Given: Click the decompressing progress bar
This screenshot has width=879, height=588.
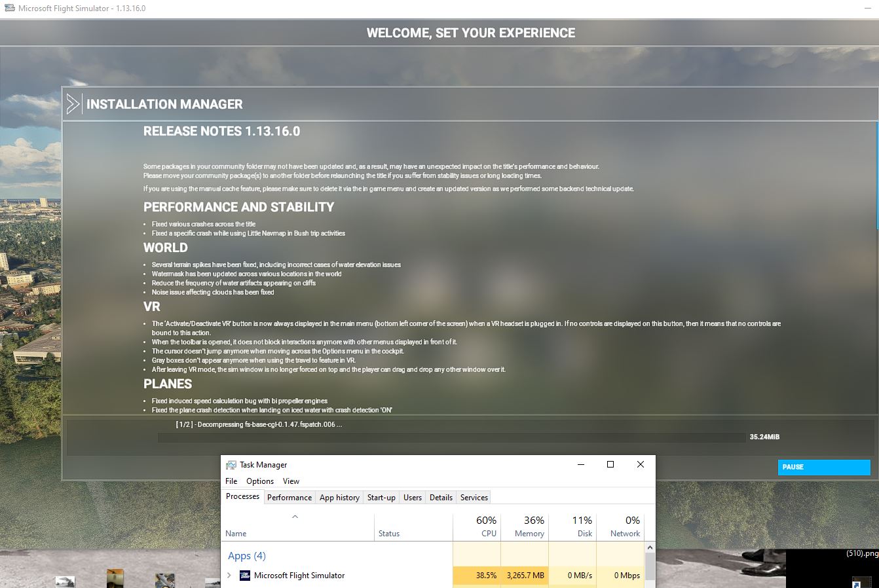Looking at the screenshot, I should click(x=451, y=437).
